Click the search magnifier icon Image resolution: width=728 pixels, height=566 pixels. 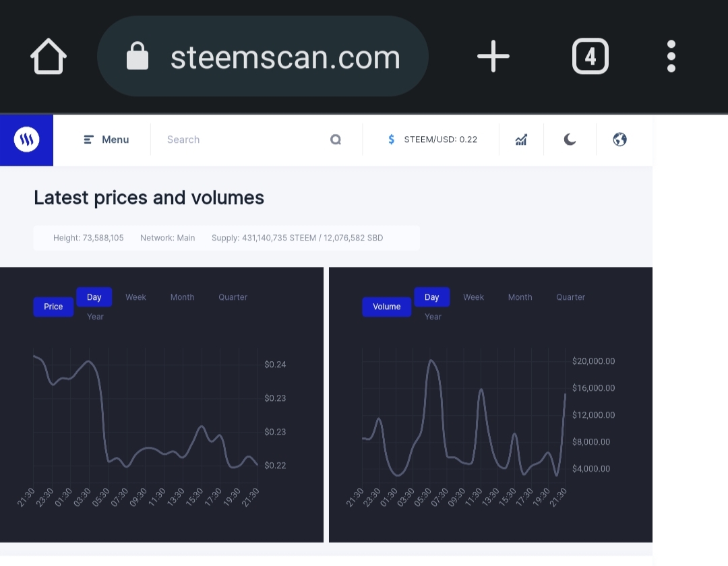[336, 140]
